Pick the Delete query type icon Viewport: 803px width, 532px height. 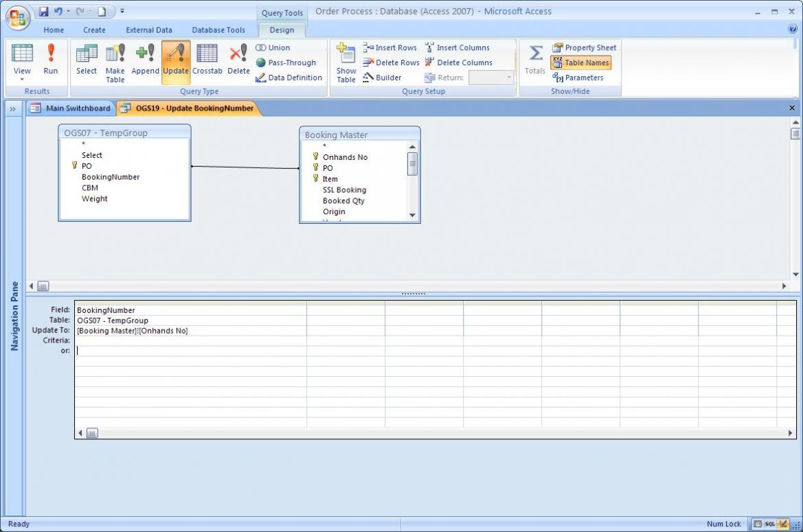238,60
